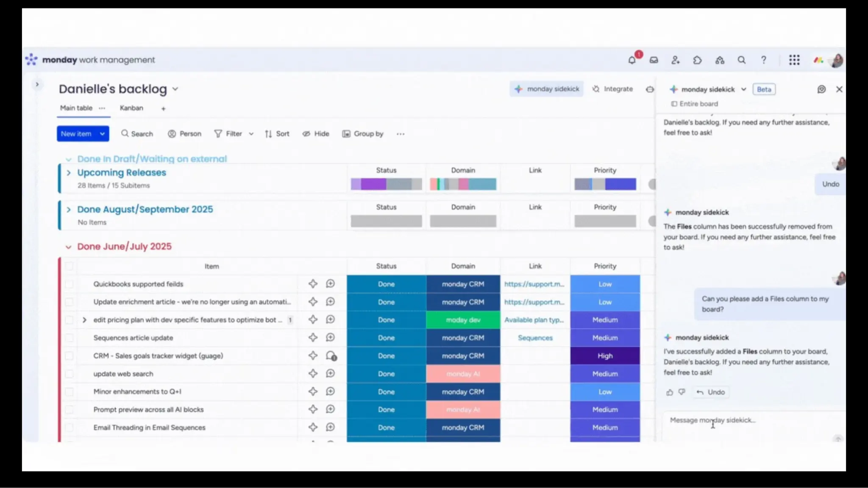Add update to Quickbooks supported feilds

click(x=330, y=284)
